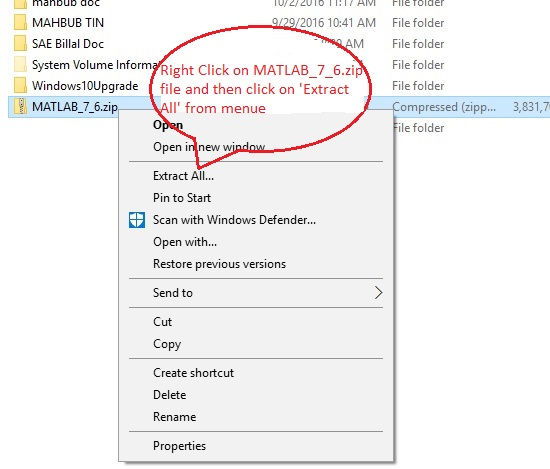This screenshot has height=469, width=550.
Task: Click the Windows10Upgrade folder icon
Action: (x=21, y=86)
